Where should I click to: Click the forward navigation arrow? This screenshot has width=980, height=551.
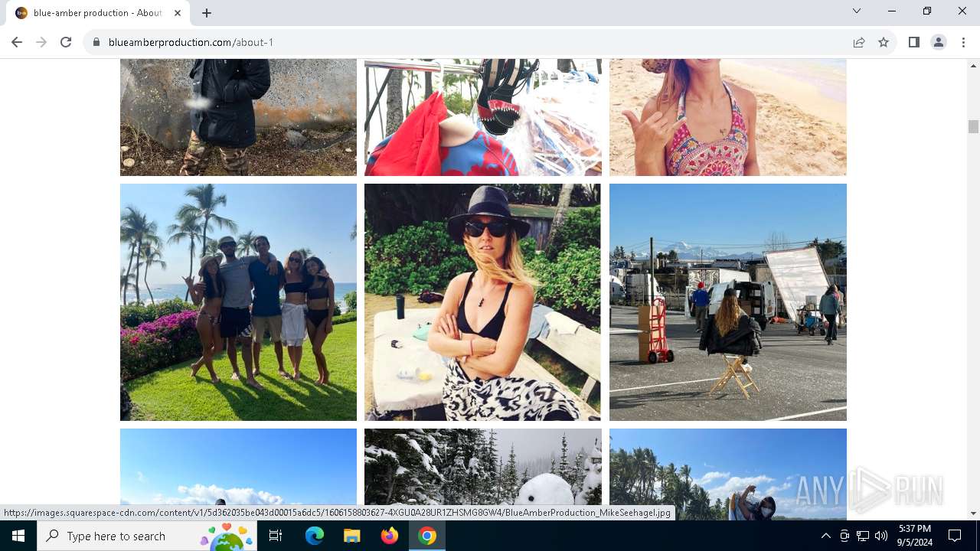click(x=41, y=42)
